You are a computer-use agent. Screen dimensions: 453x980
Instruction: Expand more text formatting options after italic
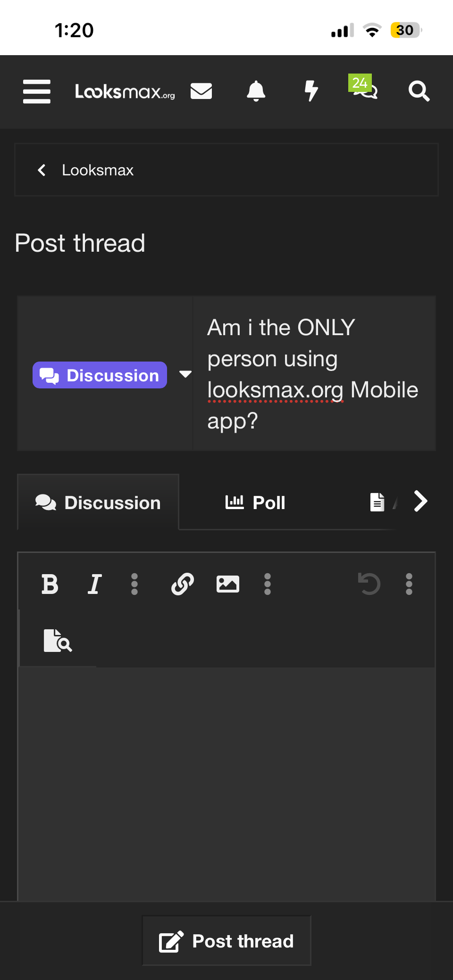(x=134, y=584)
